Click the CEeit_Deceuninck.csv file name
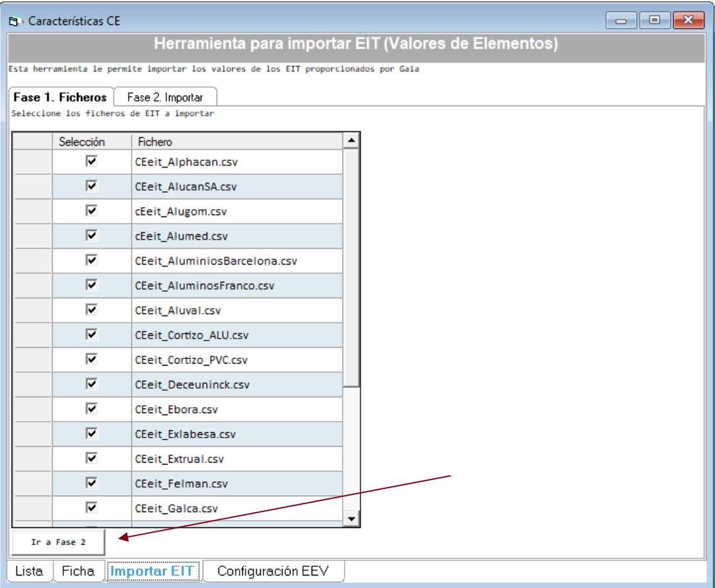715x588 pixels. 236,385
